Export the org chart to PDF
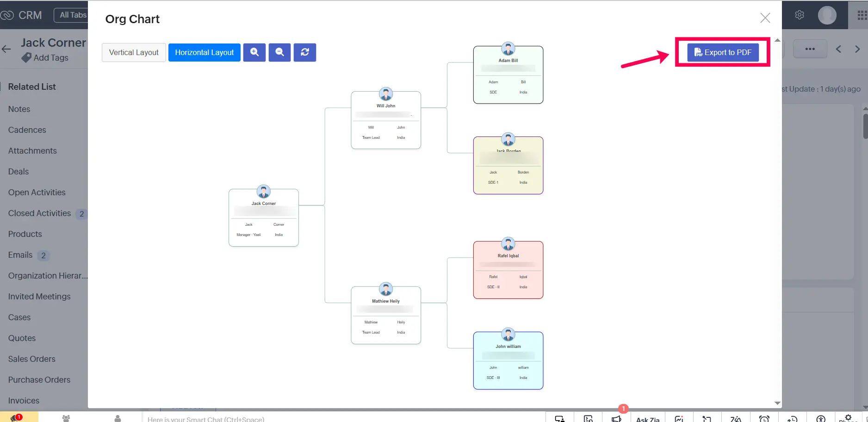Image resolution: width=868 pixels, height=422 pixels. 722,52
